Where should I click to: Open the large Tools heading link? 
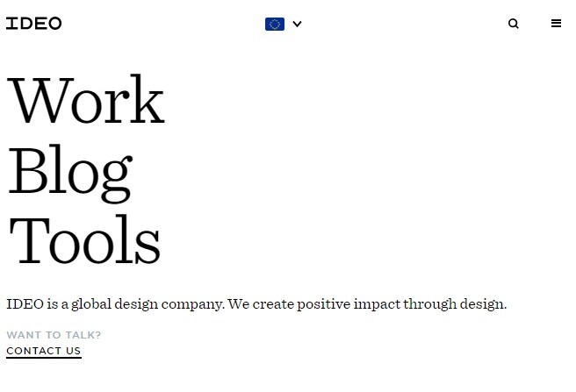pyautogui.click(x=84, y=239)
